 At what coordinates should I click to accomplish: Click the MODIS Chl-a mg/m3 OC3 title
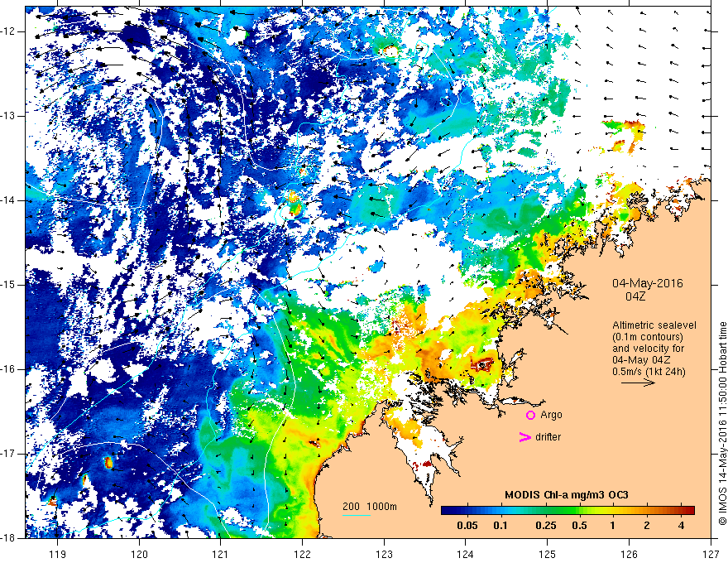tap(567, 495)
